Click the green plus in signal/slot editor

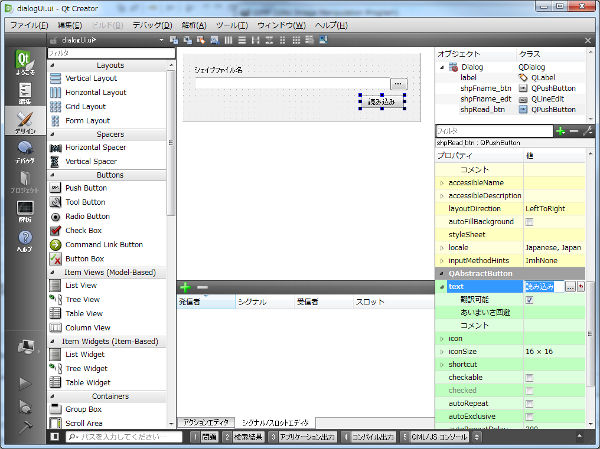tap(185, 287)
